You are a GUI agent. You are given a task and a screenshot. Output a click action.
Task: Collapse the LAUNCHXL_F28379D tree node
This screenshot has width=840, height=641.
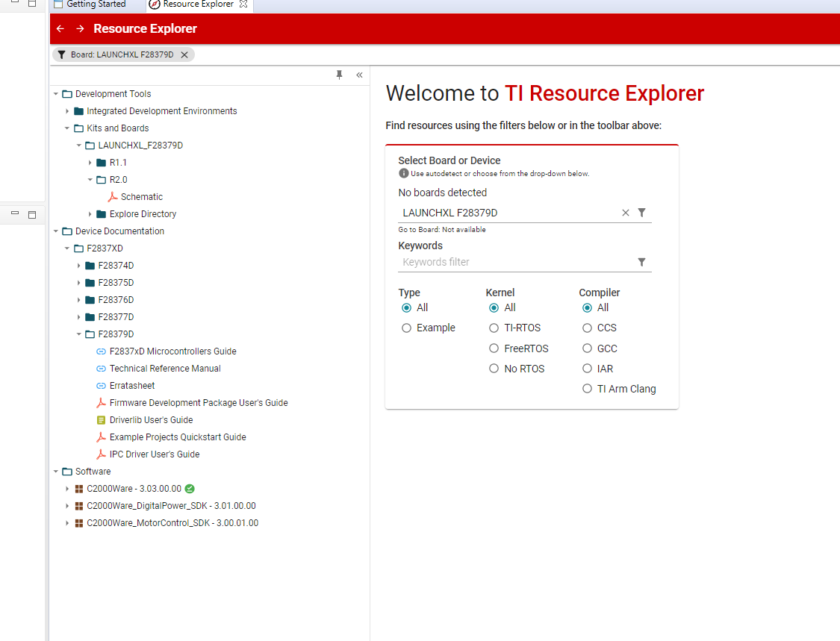coord(78,145)
